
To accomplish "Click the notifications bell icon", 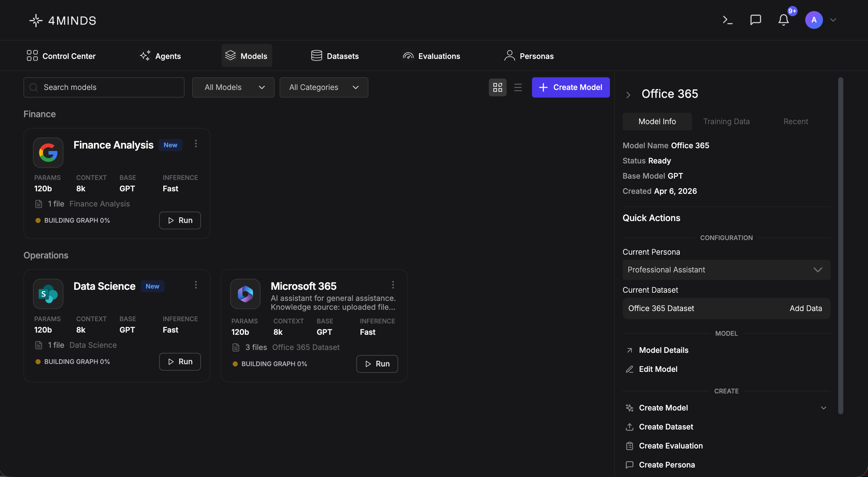I will 783,20.
